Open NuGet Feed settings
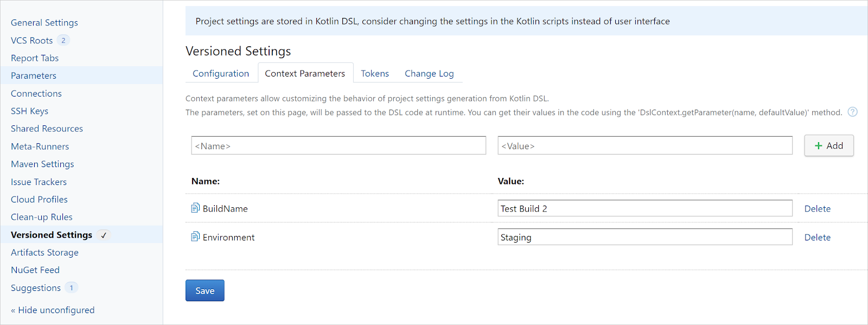This screenshot has height=325, width=868. 35,270
